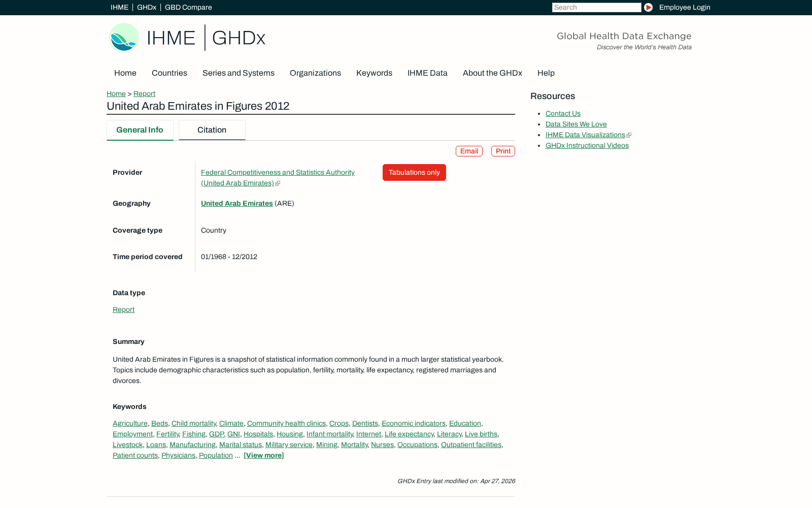Image resolution: width=812 pixels, height=508 pixels.
Task: Open the IHME Data menu
Action: tap(427, 73)
